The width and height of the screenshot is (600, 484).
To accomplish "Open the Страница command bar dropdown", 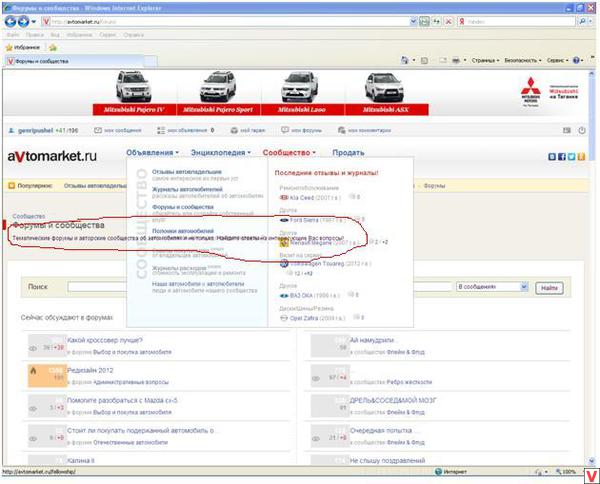I will click(485, 60).
